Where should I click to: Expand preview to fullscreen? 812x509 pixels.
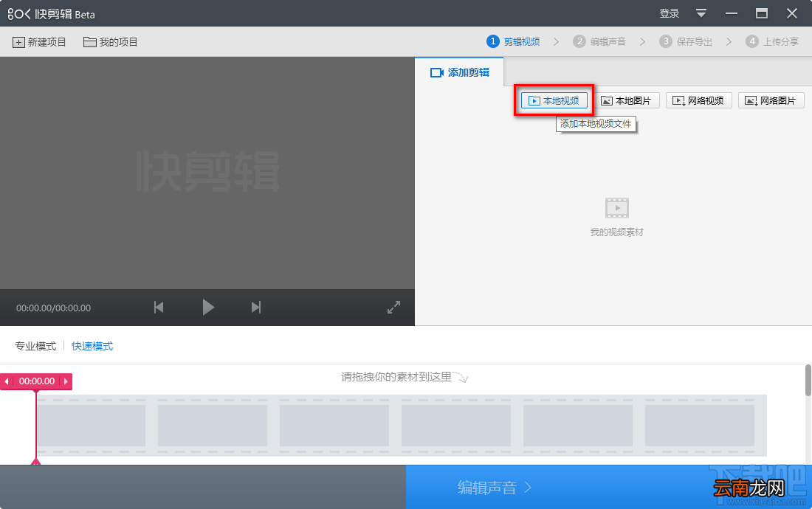[393, 308]
